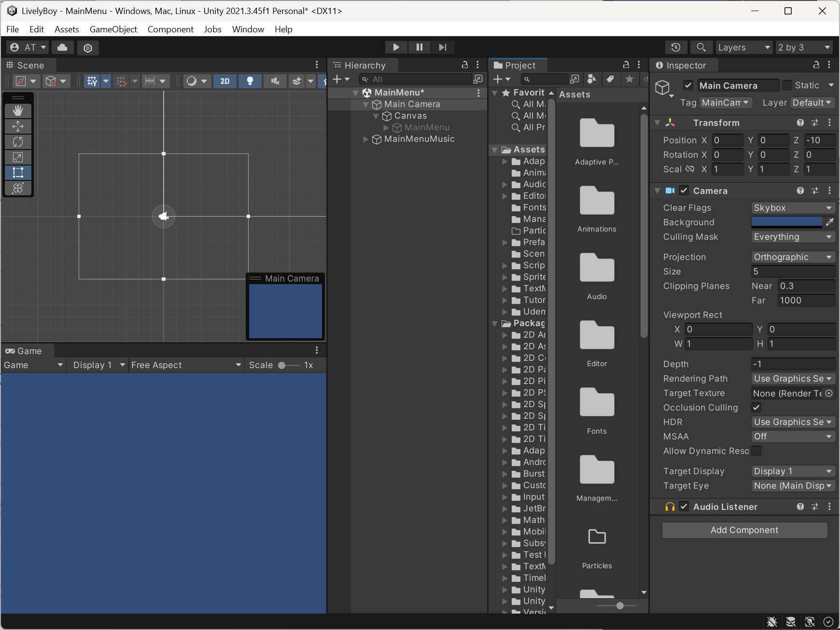Select the Rect Transform tool
This screenshot has height=630, width=840.
[x=18, y=172]
